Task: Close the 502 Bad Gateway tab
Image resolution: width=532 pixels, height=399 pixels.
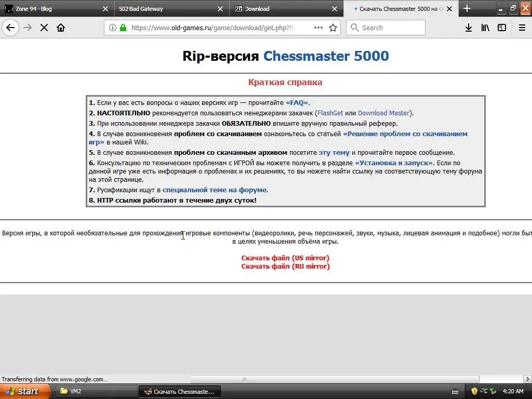Action: pyautogui.click(x=220, y=9)
